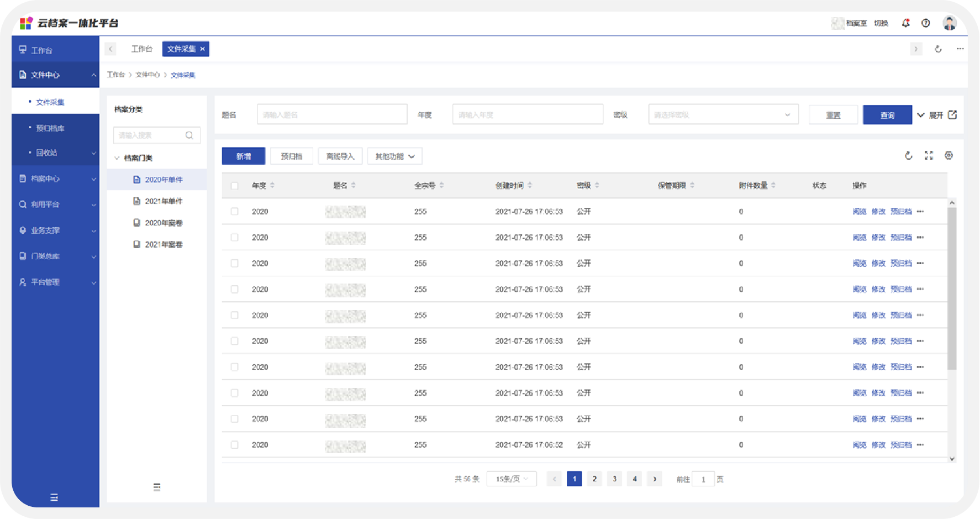Open the 15条/页 page size dropdown
Viewport: 980px width, 519px height.
(x=512, y=479)
